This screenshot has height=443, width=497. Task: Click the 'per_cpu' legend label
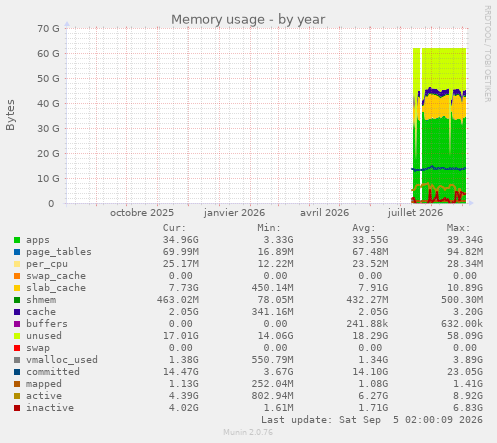point(47,264)
